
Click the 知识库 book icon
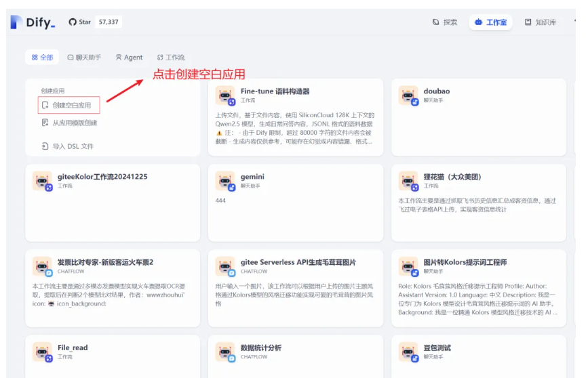point(528,22)
